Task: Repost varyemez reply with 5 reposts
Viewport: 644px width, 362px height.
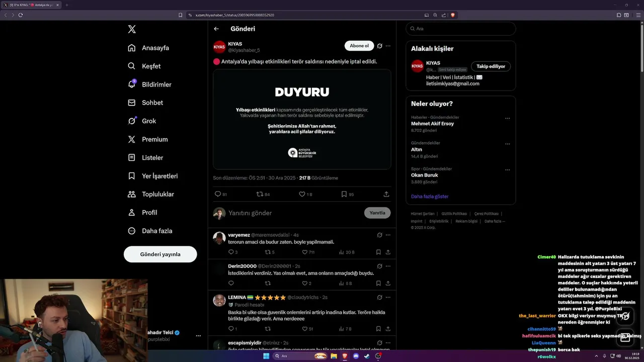Action: (x=268, y=252)
